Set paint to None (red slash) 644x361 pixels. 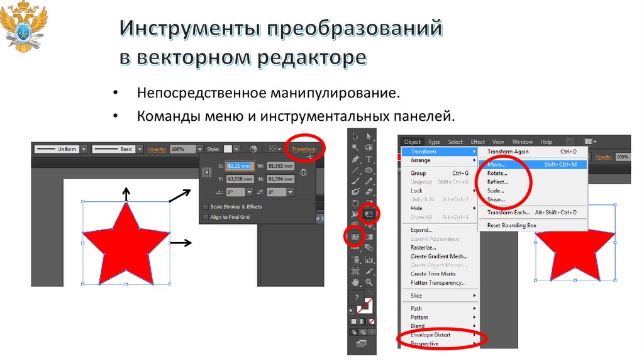[x=372, y=321]
